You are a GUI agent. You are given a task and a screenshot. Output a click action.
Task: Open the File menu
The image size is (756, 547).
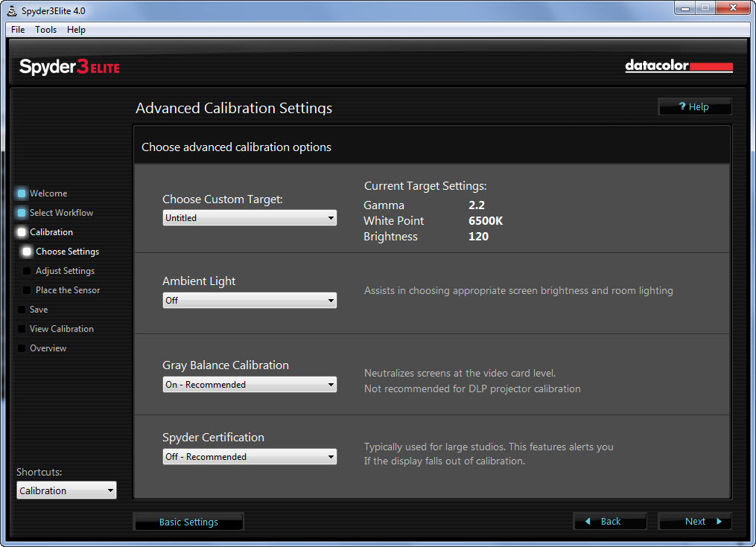tap(18, 30)
